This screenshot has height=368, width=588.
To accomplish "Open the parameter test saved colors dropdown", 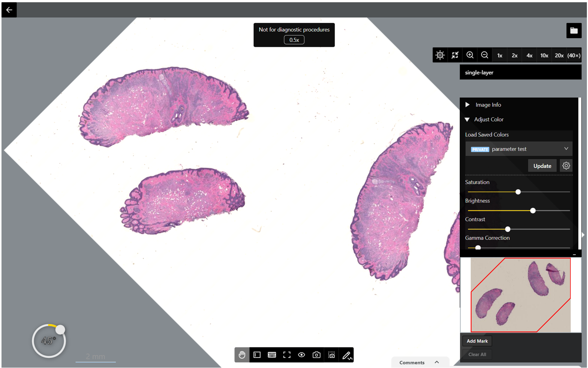I will coord(519,149).
